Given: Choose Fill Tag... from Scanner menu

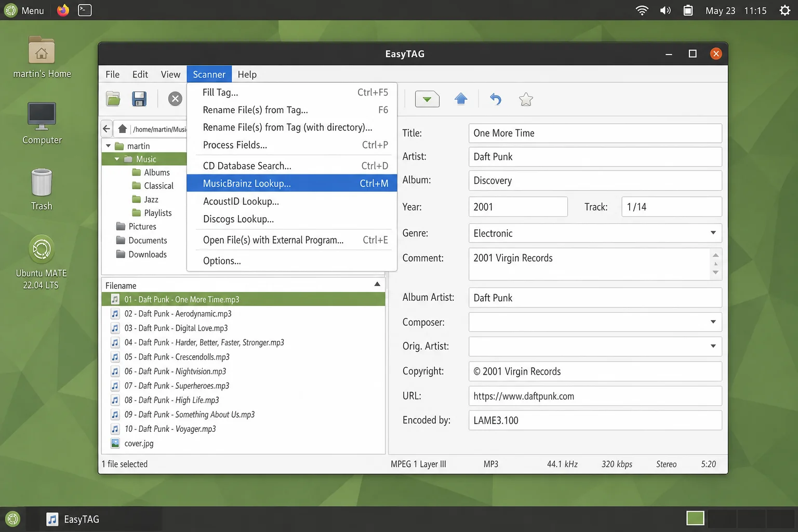Looking at the screenshot, I should coord(292,92).
